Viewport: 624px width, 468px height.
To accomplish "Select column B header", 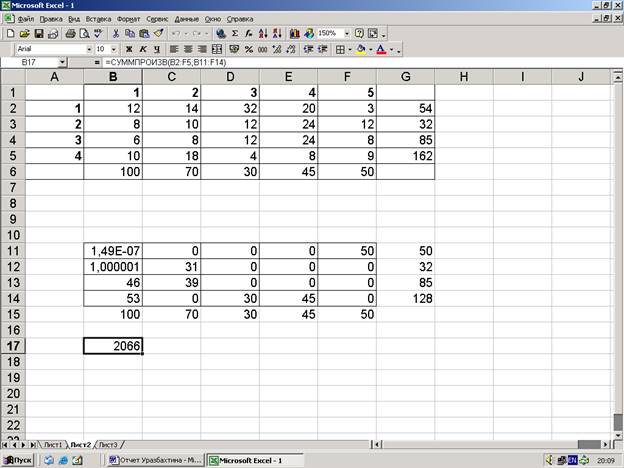I will tap(113, 77).
